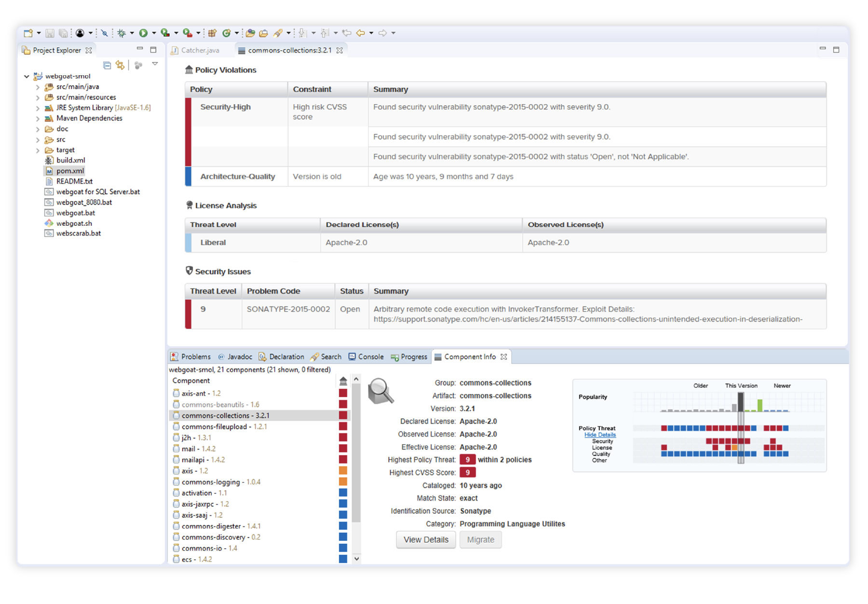868x604 pixels.
Task: Click the Search flashlight toolbar icon
Action: pos(277,32)
